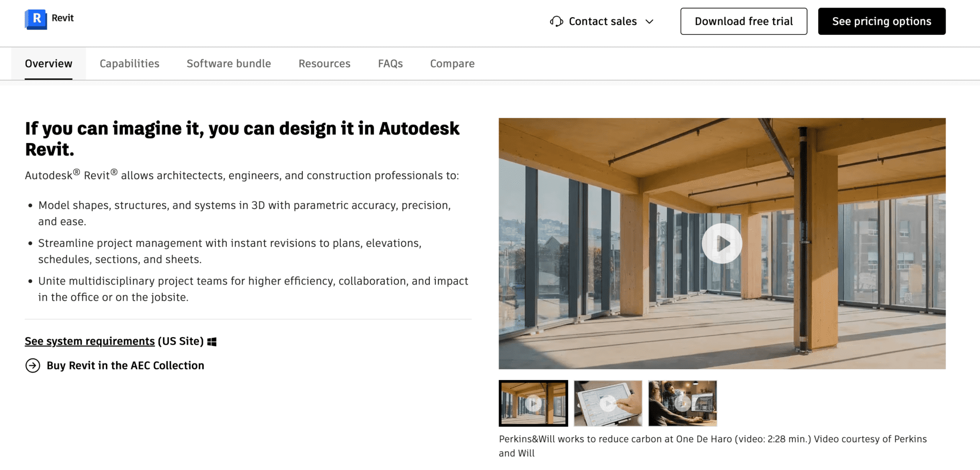
Task: Select the FAQs navigation item
Action: tap(390, 63)
